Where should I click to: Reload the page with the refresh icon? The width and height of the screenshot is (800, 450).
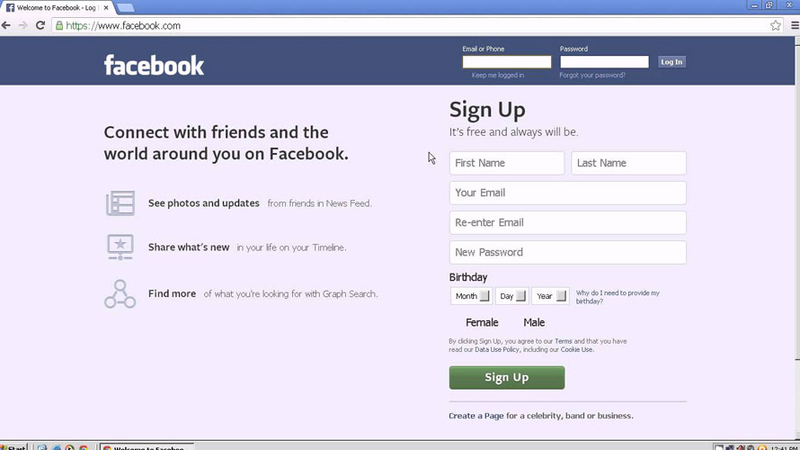tap(40, 26)
